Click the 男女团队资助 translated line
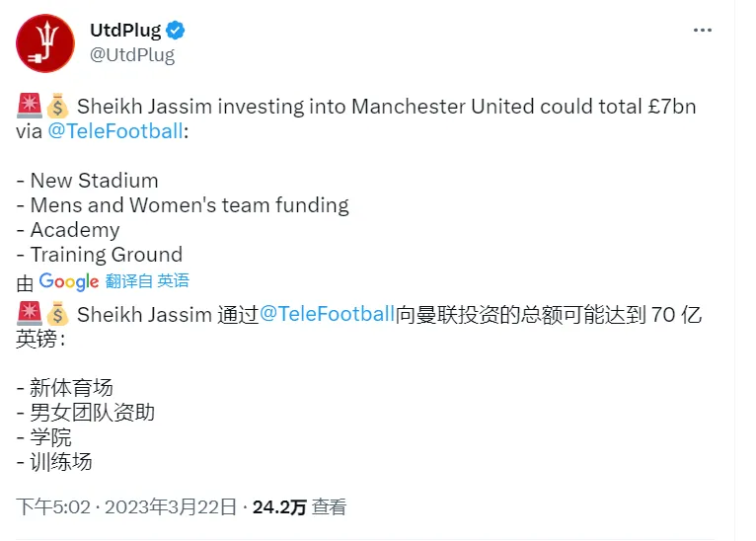756x541 pixels. point(85,413)
